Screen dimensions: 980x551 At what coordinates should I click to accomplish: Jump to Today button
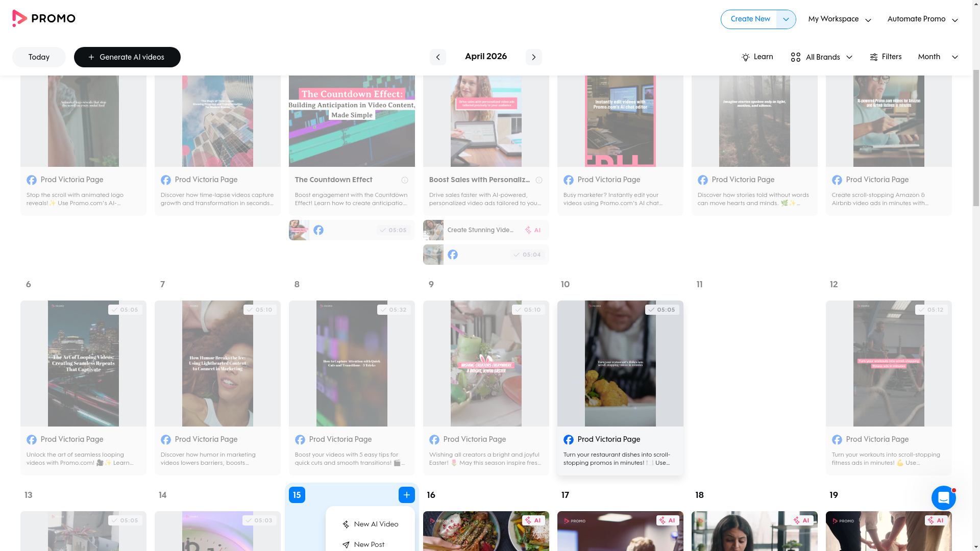(x=39, y=57)
